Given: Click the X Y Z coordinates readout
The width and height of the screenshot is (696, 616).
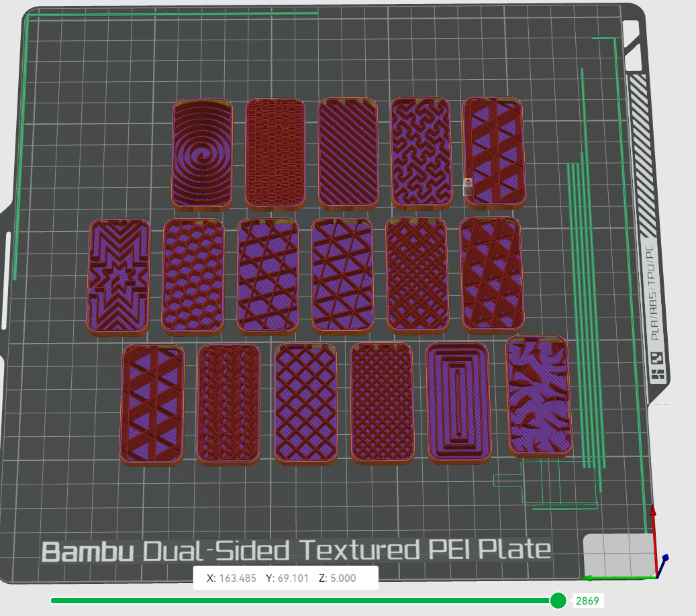Looking at the screenshot, I should 286,578.
